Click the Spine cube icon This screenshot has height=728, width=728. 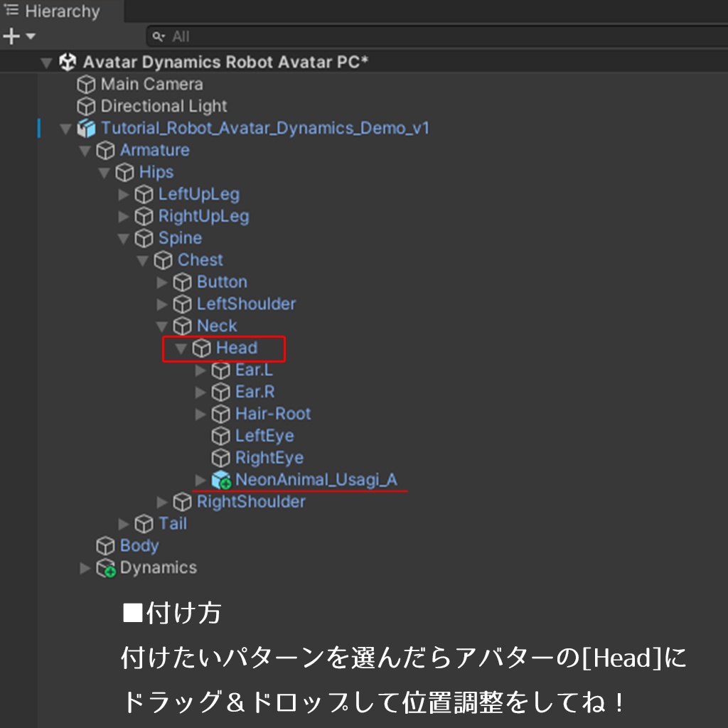point(144,239)
